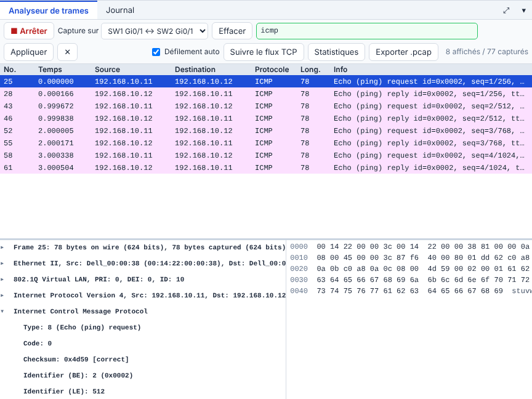This screenshot has height=399, width=532.
Task: Click the expand panel diagonal arrow icon
Action: [506, 10]
